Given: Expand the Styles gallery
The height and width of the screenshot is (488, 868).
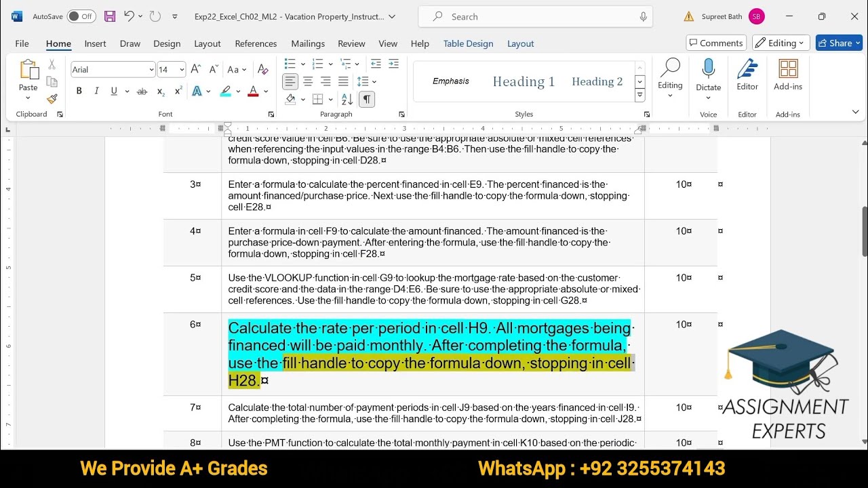Looking at the screenshot, I should pos(639,96).
